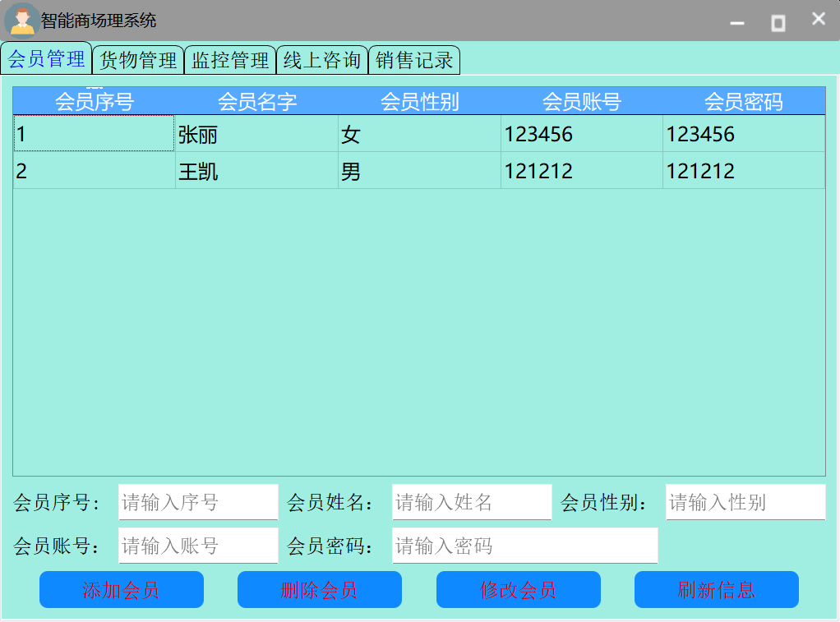The width and height of the screenshot is (840, 622).
Task: Click the 刷新信息 button
Action: tap(717, 589)
